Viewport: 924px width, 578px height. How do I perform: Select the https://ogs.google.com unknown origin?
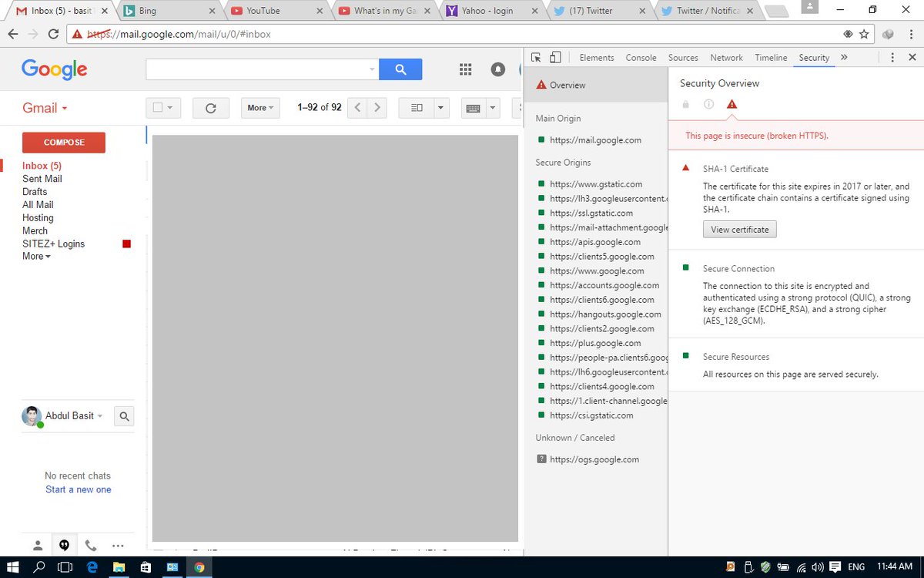tap(595, 459)
